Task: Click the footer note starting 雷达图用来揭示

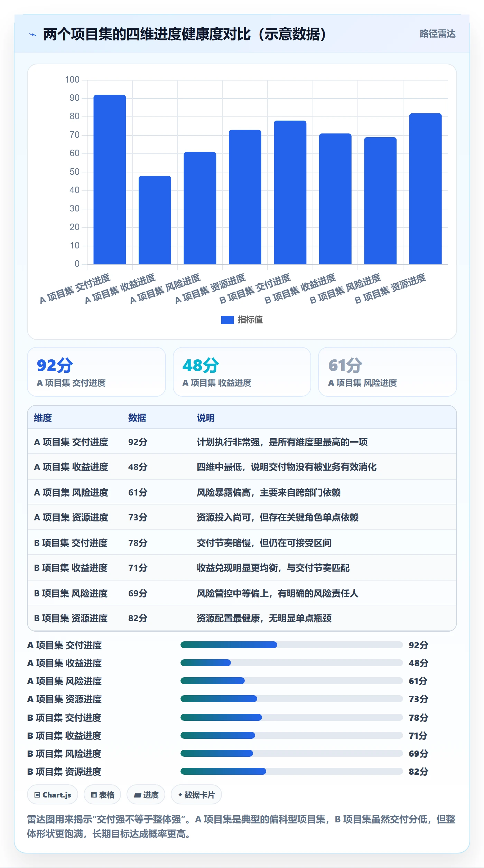Action: click(x=241, y=827)
